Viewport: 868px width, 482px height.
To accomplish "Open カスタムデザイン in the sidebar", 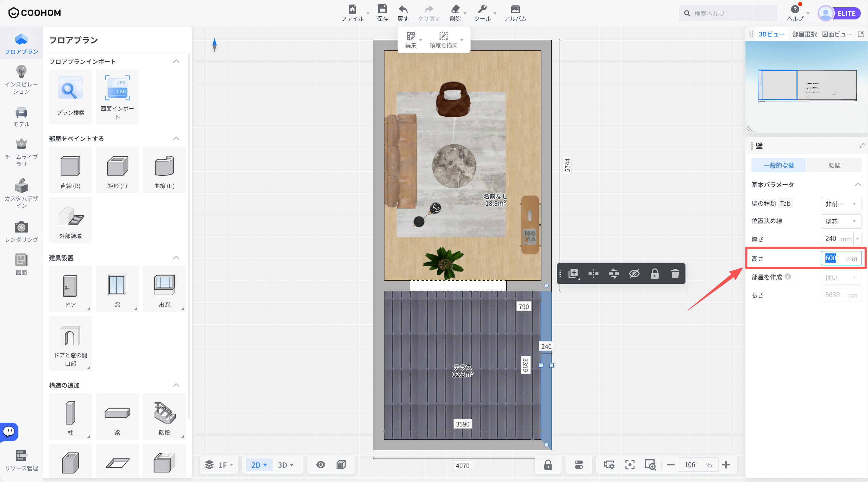I will tap(21, 193).
